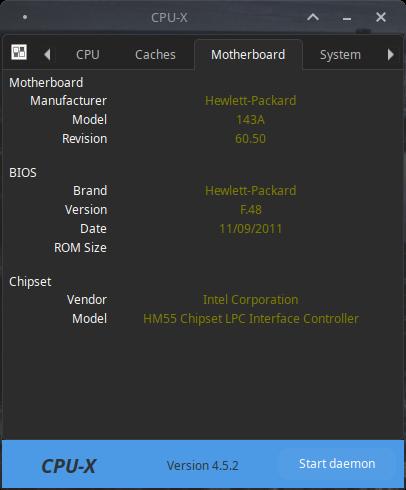406x490 pixels.
Task: Click the motherboard manufacturer value Hewlett-Packard
Action: pos(250,101)
